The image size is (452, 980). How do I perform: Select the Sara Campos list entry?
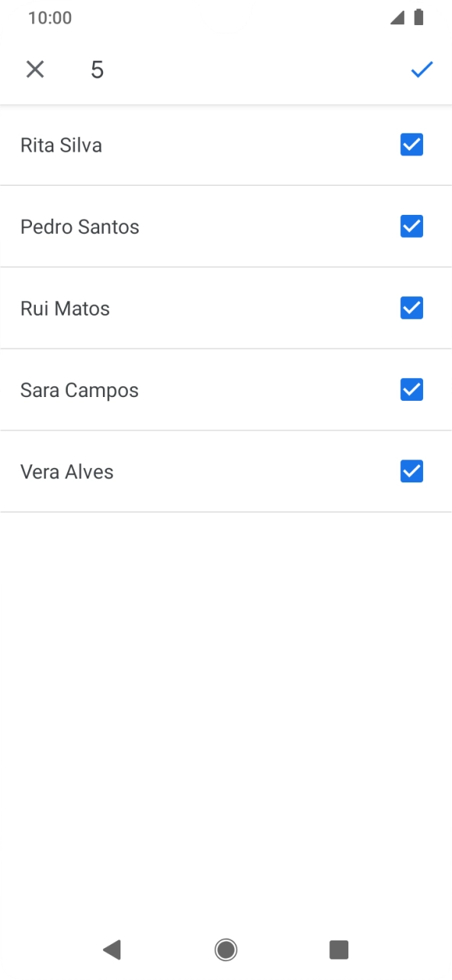pyautogui.click(x=152, y=389)
